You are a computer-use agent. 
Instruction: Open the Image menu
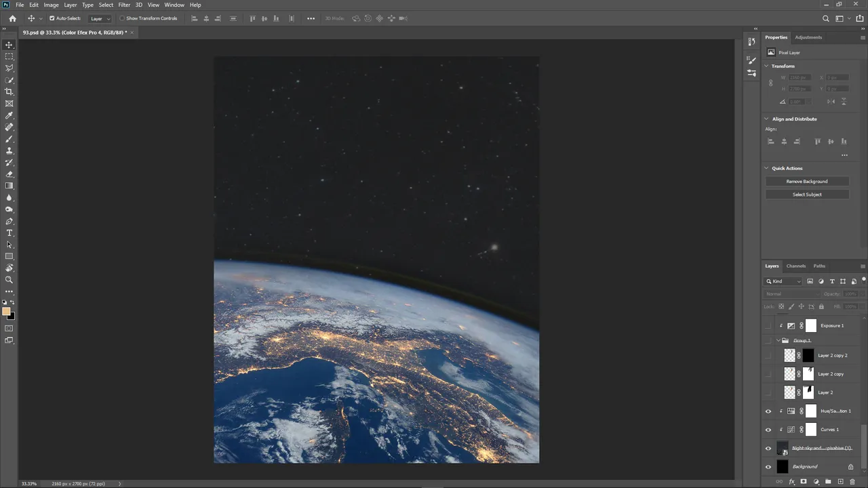(52, 5)
